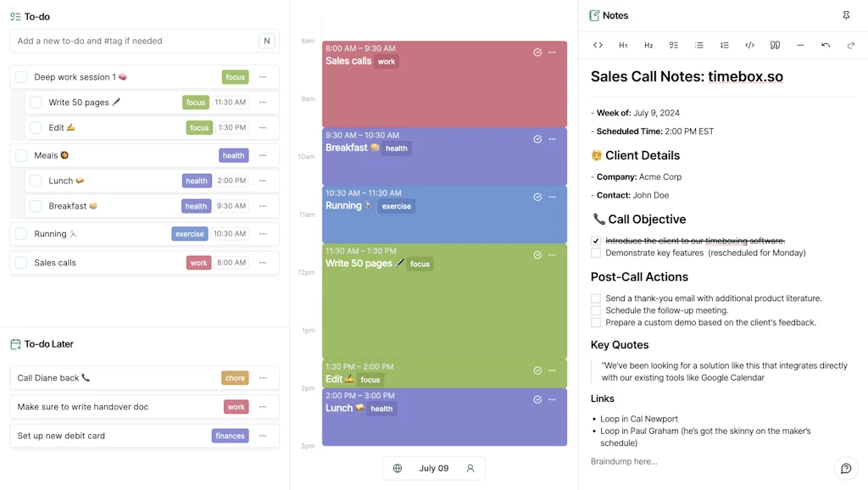This screenshot has height=490, width=868.
Task: Click the undo icon in the notes toolbar
Action: (825, 45)
